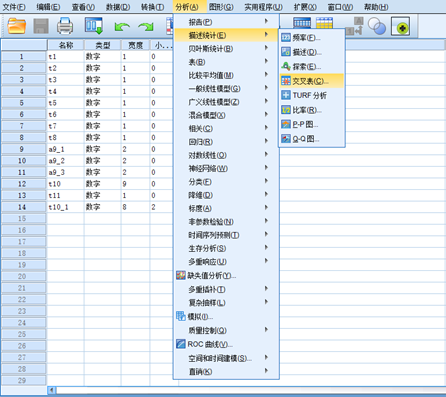Expand the 直销(K) submenu
The height and width of the screenshot is (397, 446).
226,371
